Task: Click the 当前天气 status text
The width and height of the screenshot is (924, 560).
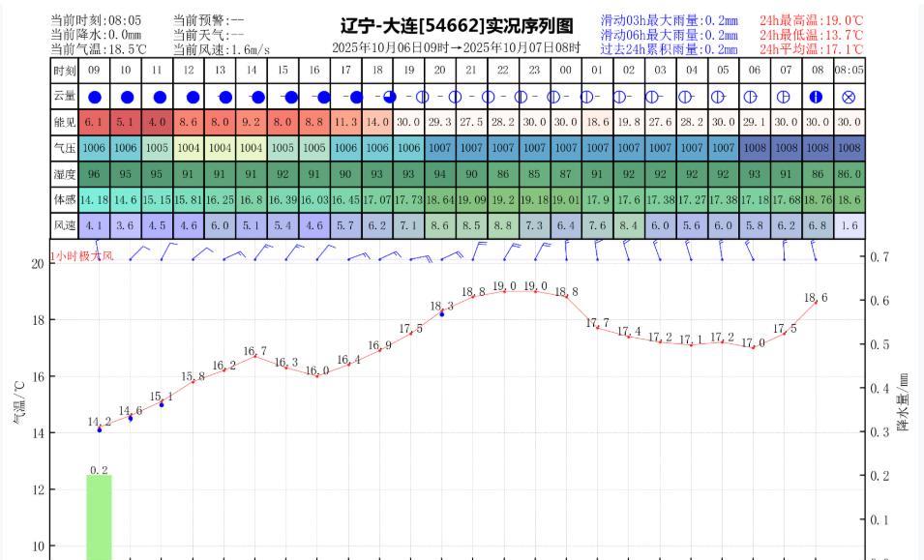Action: [x=209, y=35]
